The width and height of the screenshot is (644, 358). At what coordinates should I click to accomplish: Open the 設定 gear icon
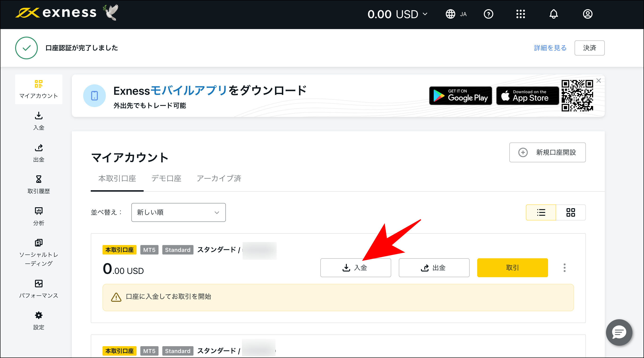tap(39, 315)
